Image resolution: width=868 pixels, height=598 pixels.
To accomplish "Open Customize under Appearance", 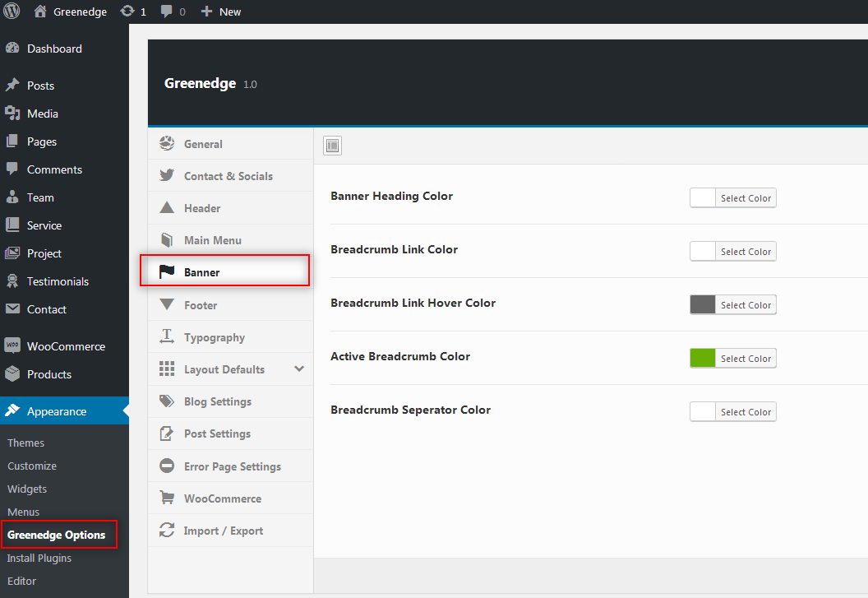I will pyautogui.click(x=31, y=466).
